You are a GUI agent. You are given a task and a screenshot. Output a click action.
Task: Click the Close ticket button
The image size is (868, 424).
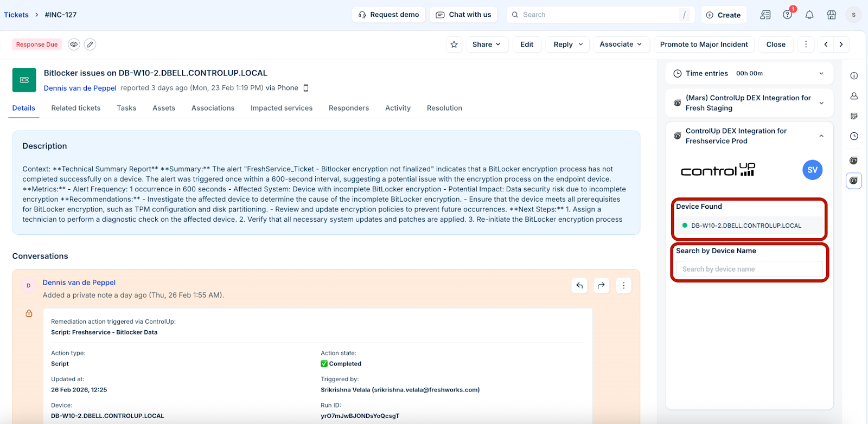click(776, 44)
